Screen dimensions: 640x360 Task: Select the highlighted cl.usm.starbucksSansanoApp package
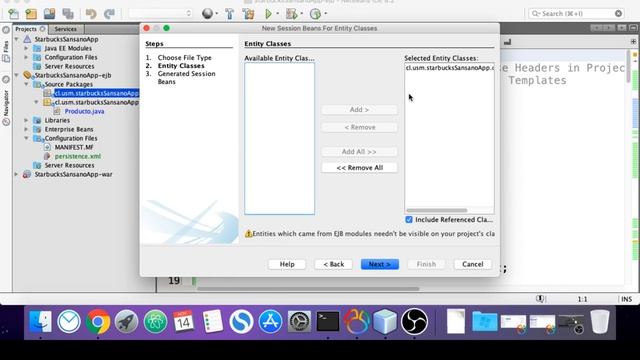click(x=96, y=93)
